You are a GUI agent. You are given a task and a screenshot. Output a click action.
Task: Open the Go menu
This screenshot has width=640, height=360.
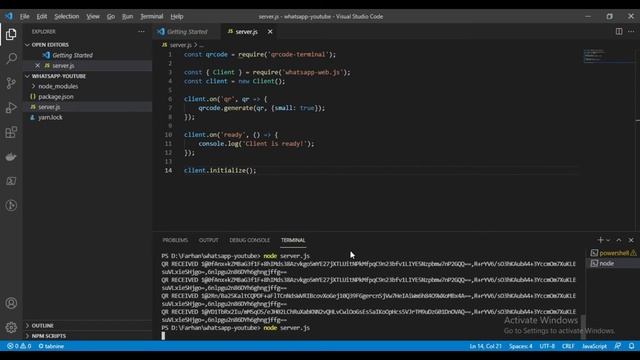111,16
